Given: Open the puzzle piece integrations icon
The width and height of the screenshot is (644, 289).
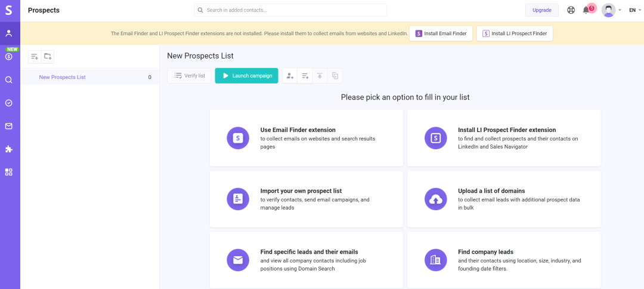Looking at the screenshot, I should [9, 149].
